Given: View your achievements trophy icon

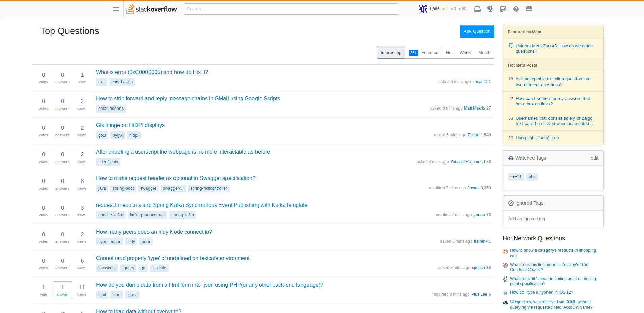Looking at the screenshot, I should [490, 9].
